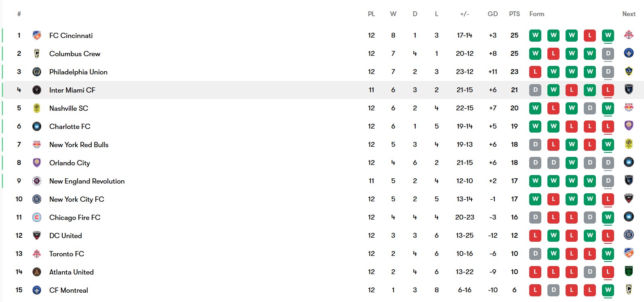Click the Nashville SC yellow crest
Viewport: 644px width, 302px height.
pyautogui.click(x=37, y=108)
